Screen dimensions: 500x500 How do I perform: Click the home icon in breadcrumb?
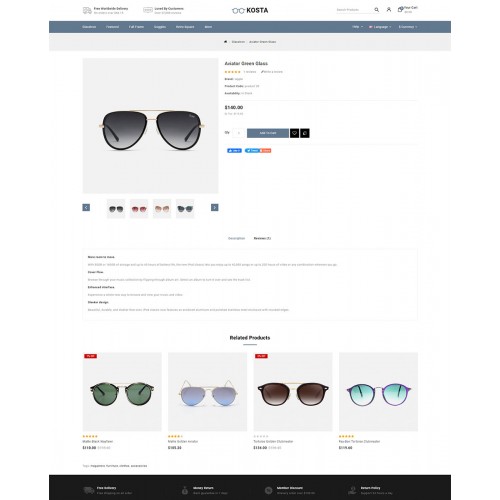[x=225, y=42]
